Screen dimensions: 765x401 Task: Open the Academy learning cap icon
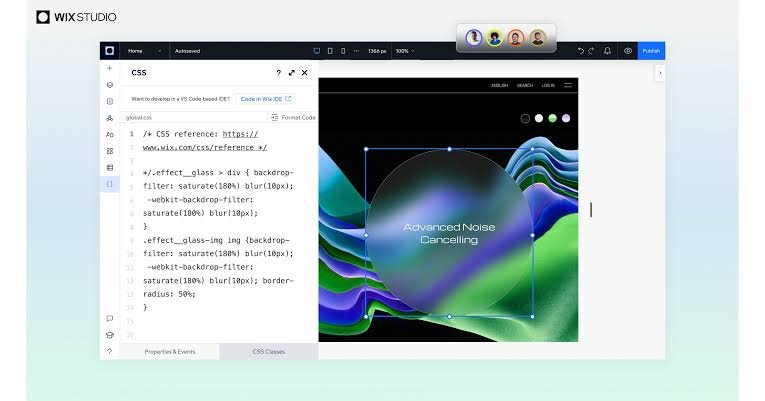pos(110,335)
